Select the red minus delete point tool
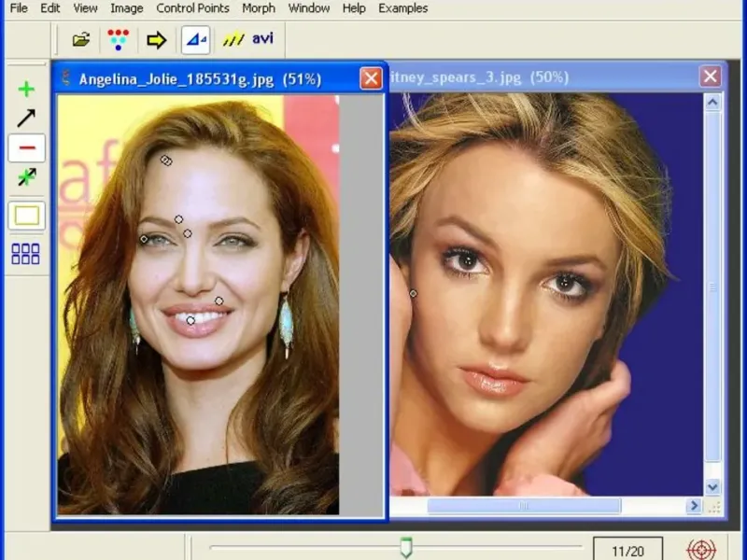This screenshot has width=747, height=560. 27,147
